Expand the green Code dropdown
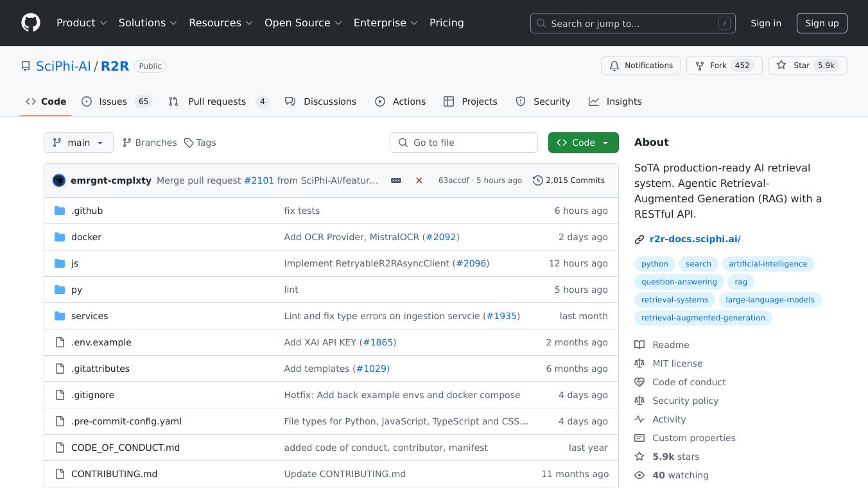 583,143
